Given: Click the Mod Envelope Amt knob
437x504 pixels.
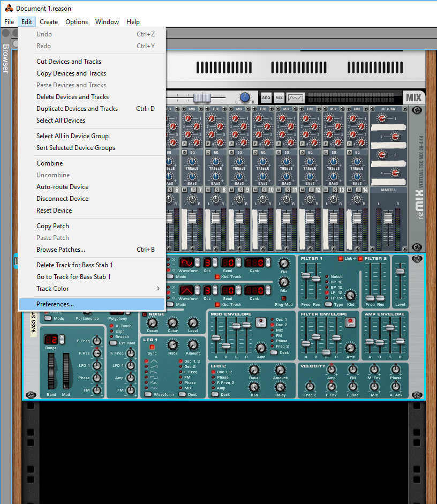Looking at the screenshot, I should tap(261, 348).
